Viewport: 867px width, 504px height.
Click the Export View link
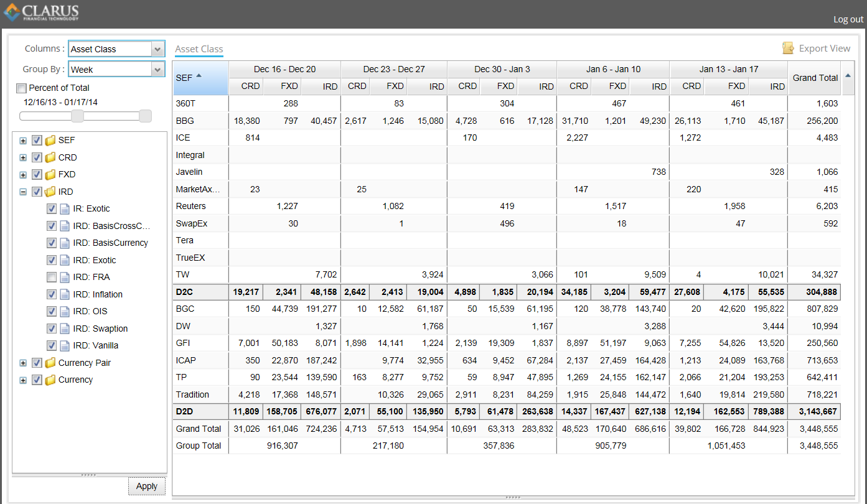[x=824, y=49]
